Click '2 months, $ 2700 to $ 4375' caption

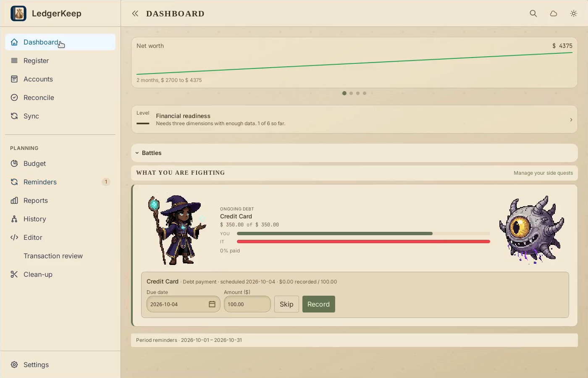pyautogui.click(x=169, y=80)
